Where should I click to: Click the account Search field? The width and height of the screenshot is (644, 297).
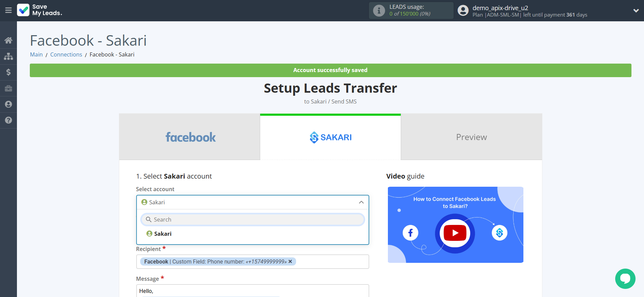click(252, 220)
